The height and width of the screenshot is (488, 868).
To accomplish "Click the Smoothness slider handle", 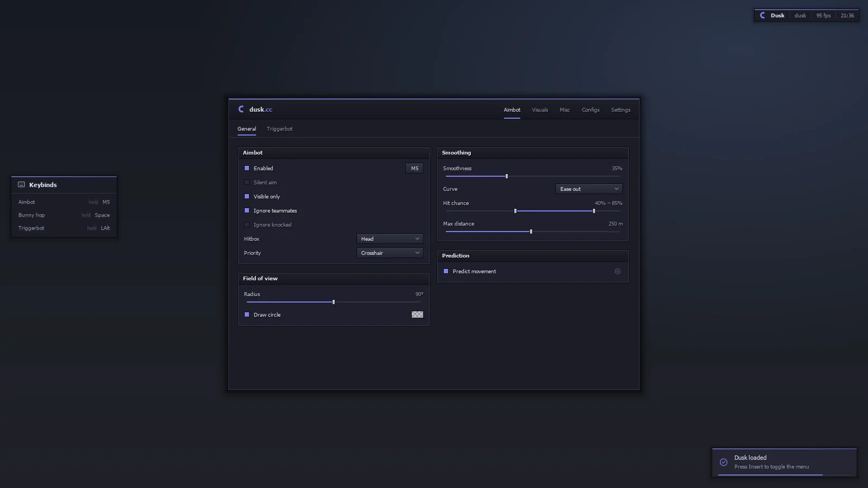I will coord(507,176).
